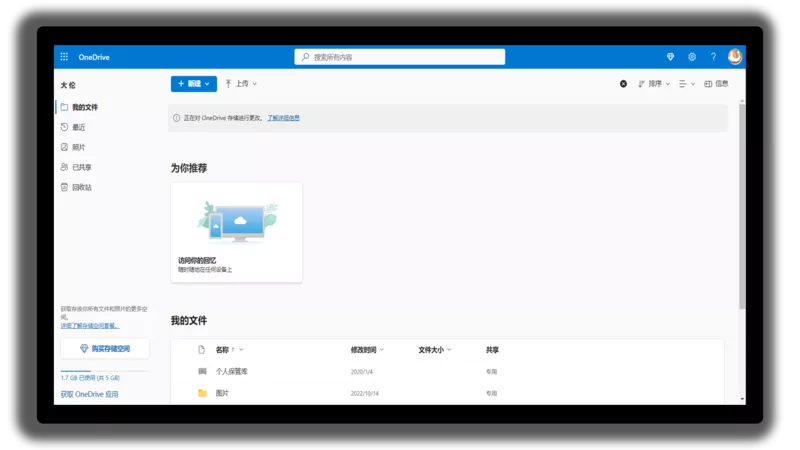Click the recent clock icon in sidebar

(64, 127)
